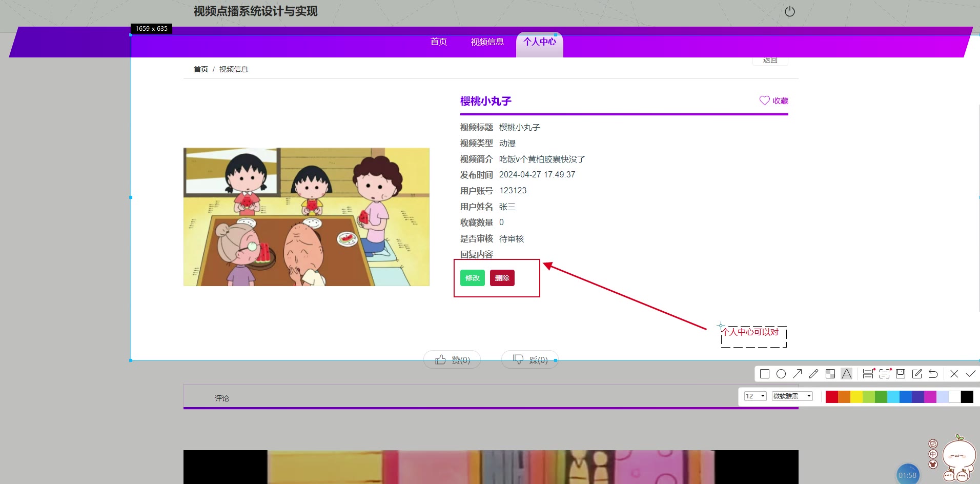Pick the white color swatch
The height and width of the screenshot is (484, 980).
(955, 396)
